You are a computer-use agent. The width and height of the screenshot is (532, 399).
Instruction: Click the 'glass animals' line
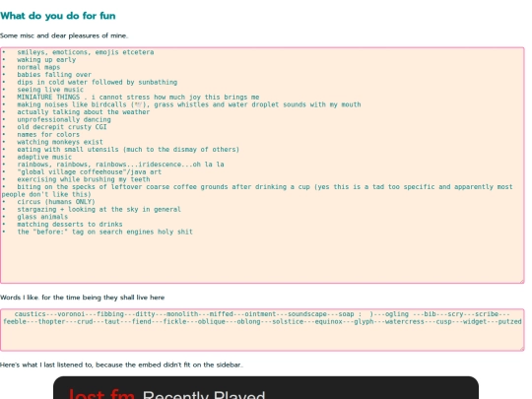(x=42, y=217)
